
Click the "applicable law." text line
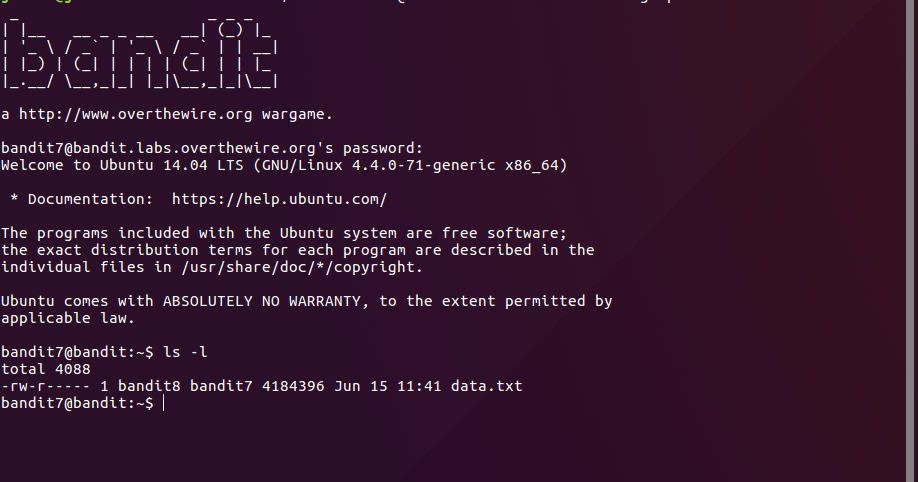pyautogui.click(x=68, y=318)
